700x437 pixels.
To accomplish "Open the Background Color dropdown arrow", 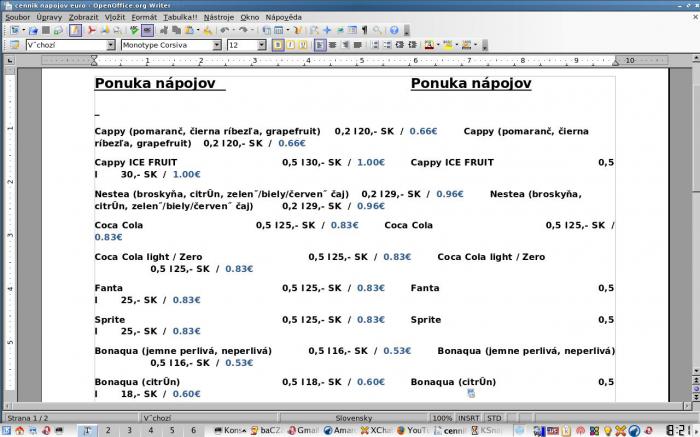I will 475,45.
